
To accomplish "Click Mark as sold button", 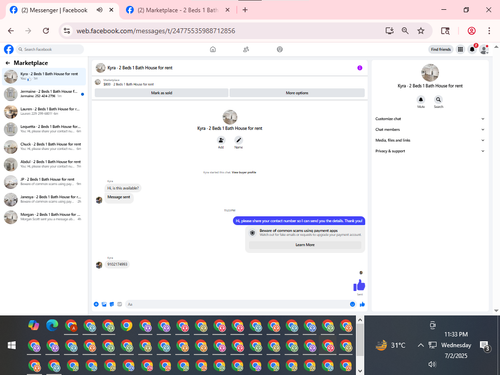I will point(161,93).
